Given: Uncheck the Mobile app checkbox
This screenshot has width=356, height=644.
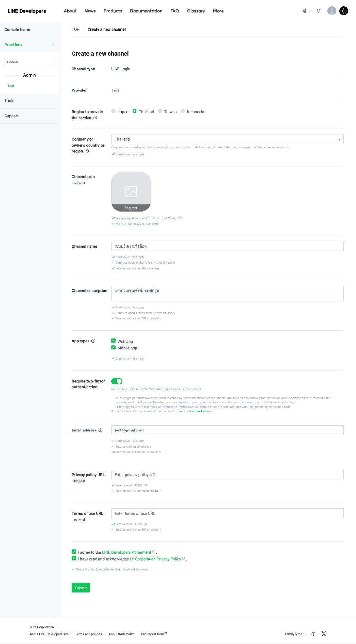Looking at the screenshot, I should [x=113, y=347].
